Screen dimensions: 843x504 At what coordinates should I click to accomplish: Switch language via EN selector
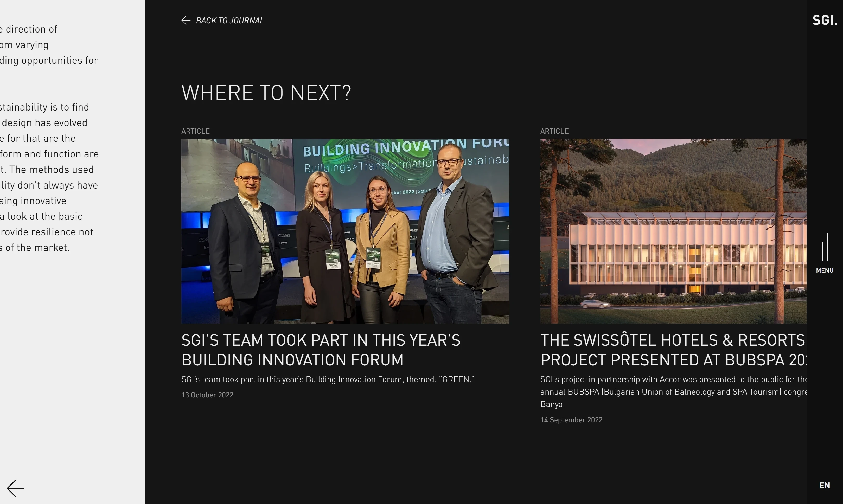click(825, 485)
